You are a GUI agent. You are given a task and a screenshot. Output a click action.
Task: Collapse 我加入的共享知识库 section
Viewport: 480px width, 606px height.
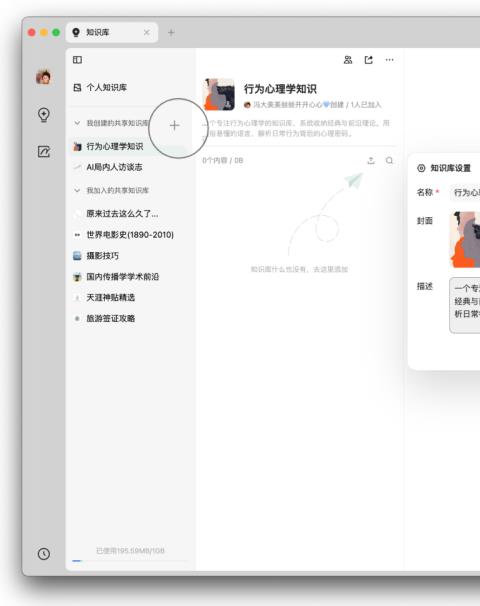pos(77,190)
